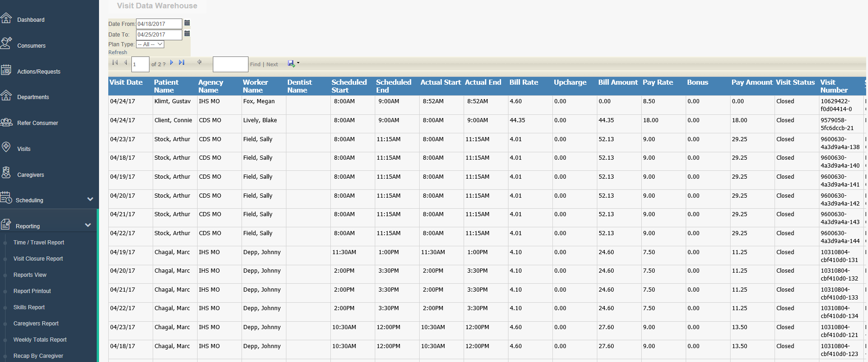This screenshot has height=362, width=868.
Task: Click the Reporting notepad icon
Action: 6,224
